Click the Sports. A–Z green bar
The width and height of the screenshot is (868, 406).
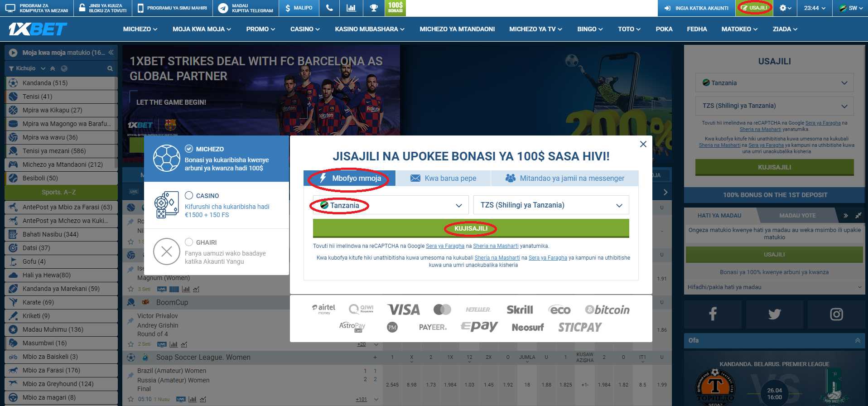click(x=61, y=192)
